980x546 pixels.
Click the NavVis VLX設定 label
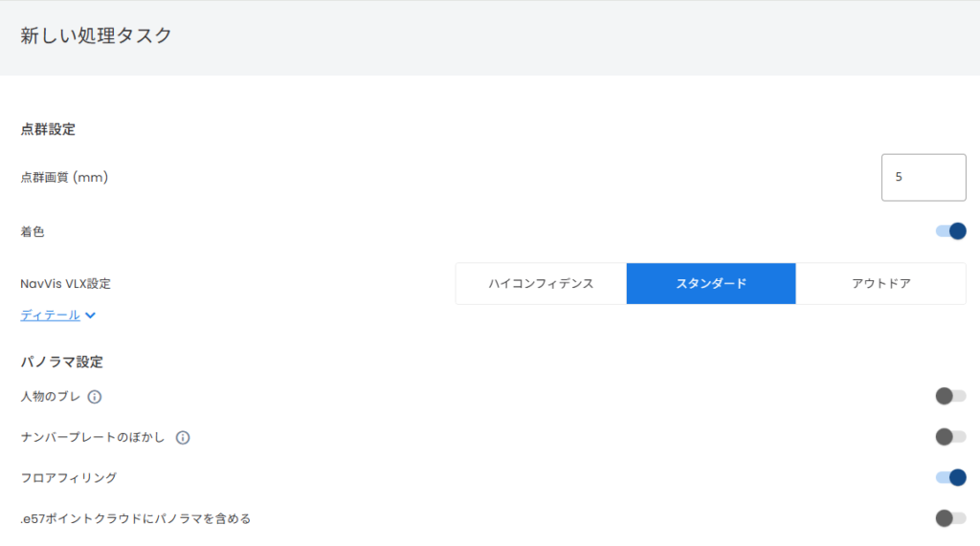point(66,284)
